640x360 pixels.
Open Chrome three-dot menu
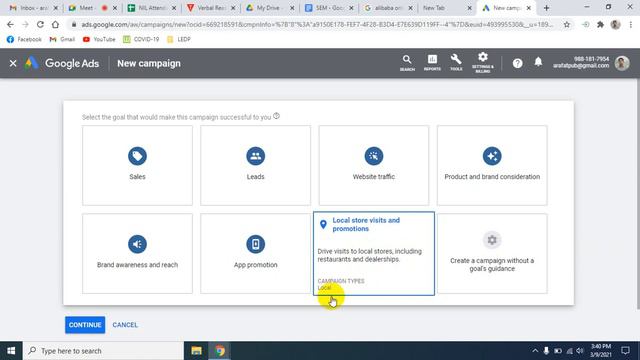[631, 24]
